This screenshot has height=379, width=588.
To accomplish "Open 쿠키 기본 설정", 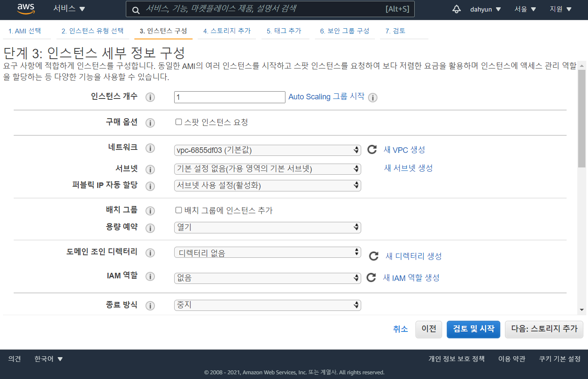I will pos(560,359).
